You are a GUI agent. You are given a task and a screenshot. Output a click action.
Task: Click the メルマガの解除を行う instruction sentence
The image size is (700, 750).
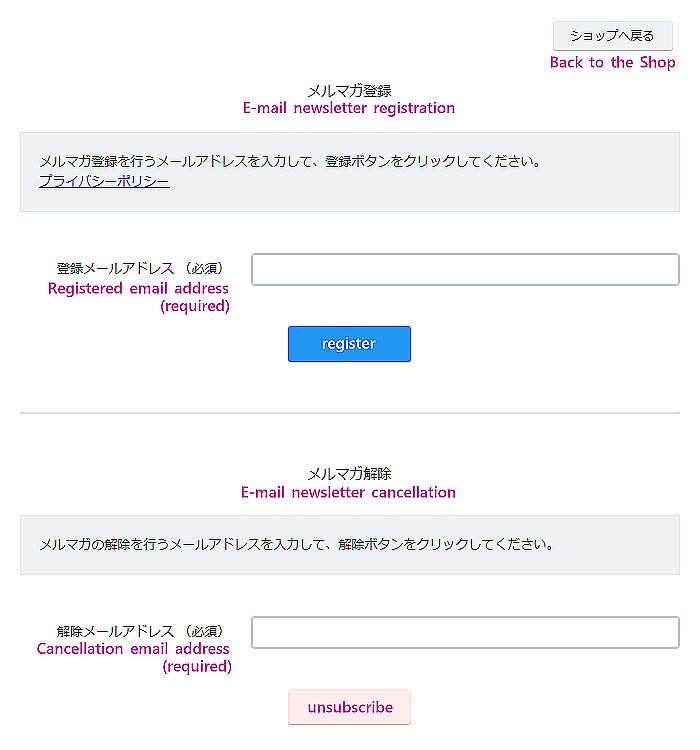point(297,544)
